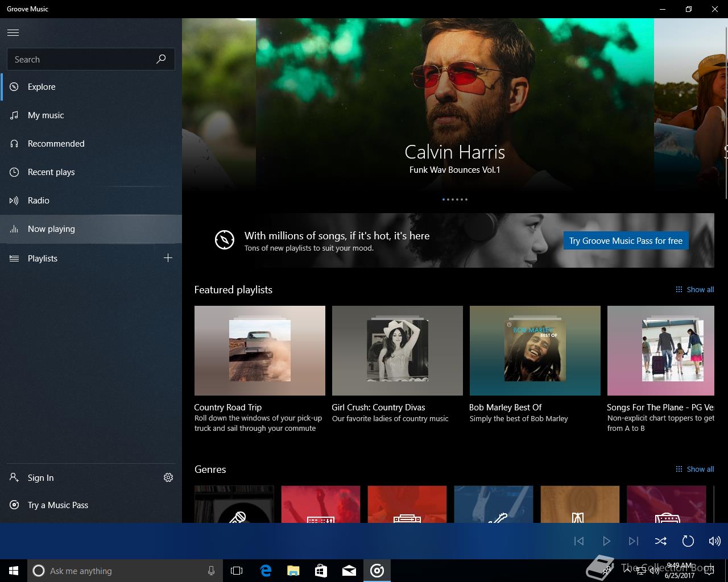This screenshot has height=582, width=728.
Task: Open the keyboard genre tile in red
Action: (321, 504)
